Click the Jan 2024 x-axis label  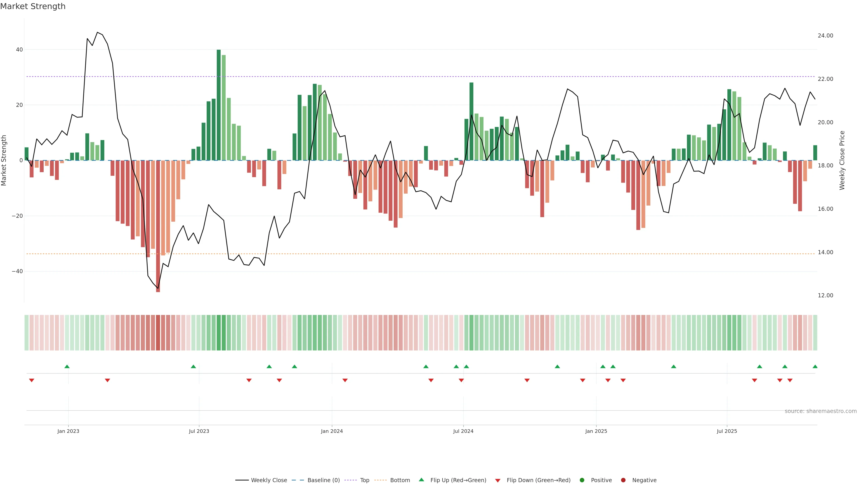click(332, 431)
